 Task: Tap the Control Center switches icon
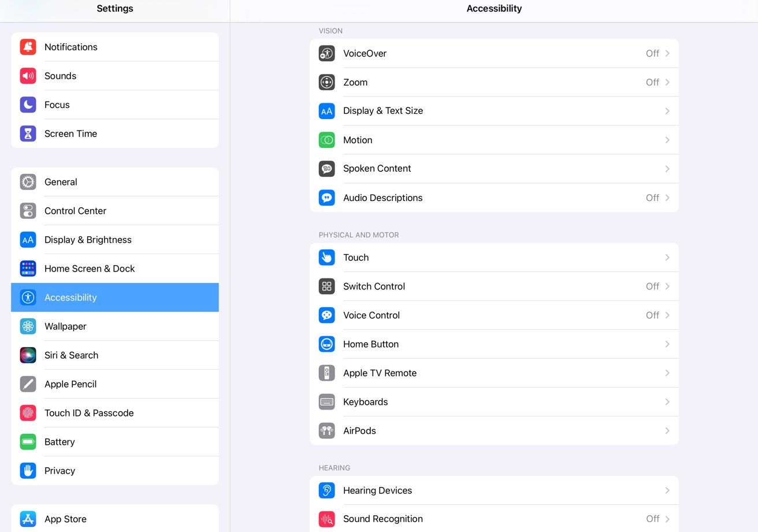(28, 211)
